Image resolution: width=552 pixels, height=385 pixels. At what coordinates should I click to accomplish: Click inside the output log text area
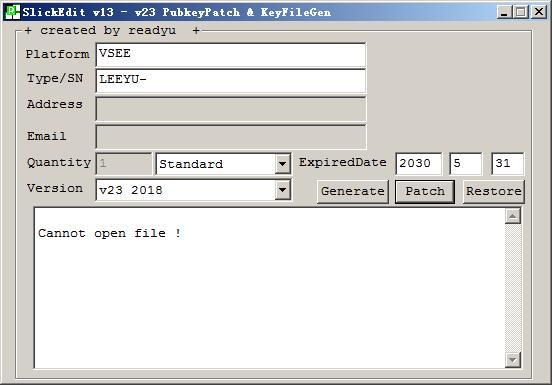pyautogui.click(x=269, y=288)
